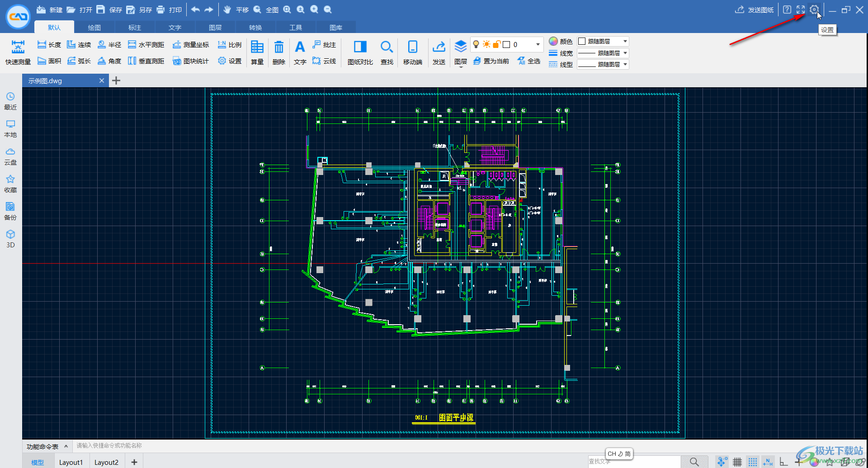The image size is (868, 468).
Task: Click 另存 save-as button
Action: coord(139,9)
